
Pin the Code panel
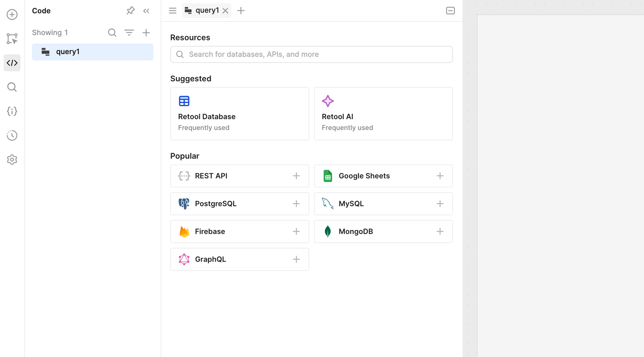click(130, 11)
